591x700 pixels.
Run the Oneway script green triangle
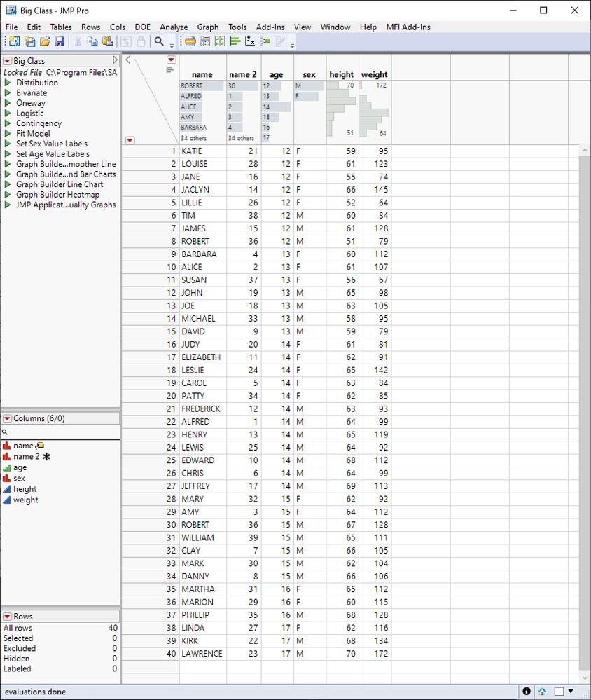(x=8, y=103)
